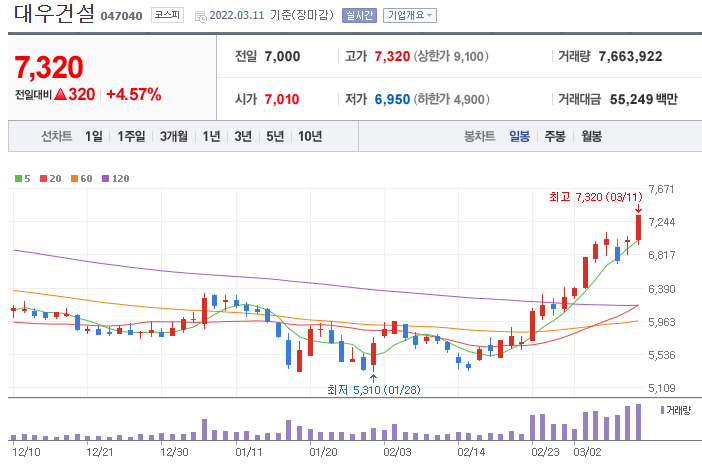Click the tallest volume bar at far right
This screenshot has width=702, height=468.
pos(638,422)
